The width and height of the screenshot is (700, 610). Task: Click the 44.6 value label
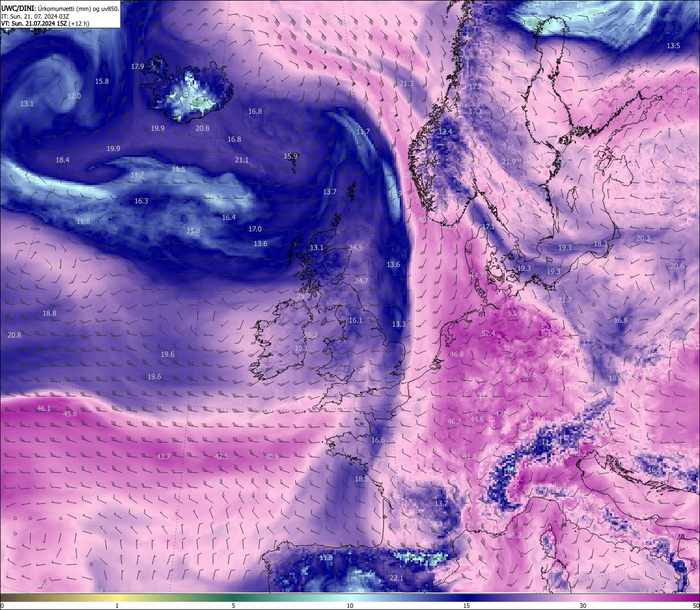(x=477, y=419)
